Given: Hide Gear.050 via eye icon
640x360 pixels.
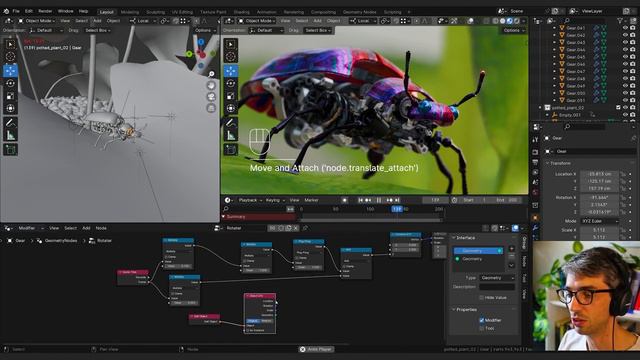Looking at the screenshot, I should (x=625, y=93).
